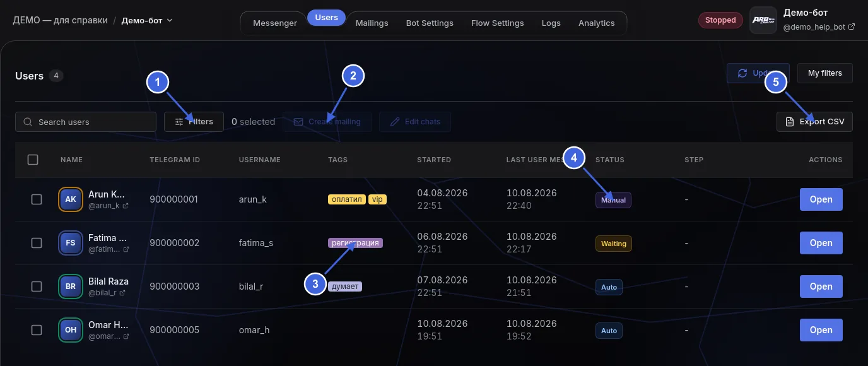
Task: Click the refresh icon on the Update button
Action: [x=742, y=73]
